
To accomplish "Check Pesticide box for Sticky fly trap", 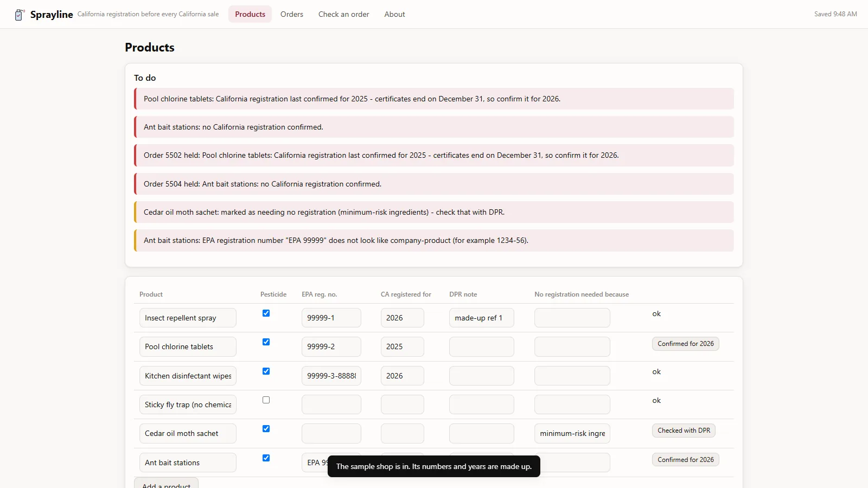I will click(x=266, y=400).
